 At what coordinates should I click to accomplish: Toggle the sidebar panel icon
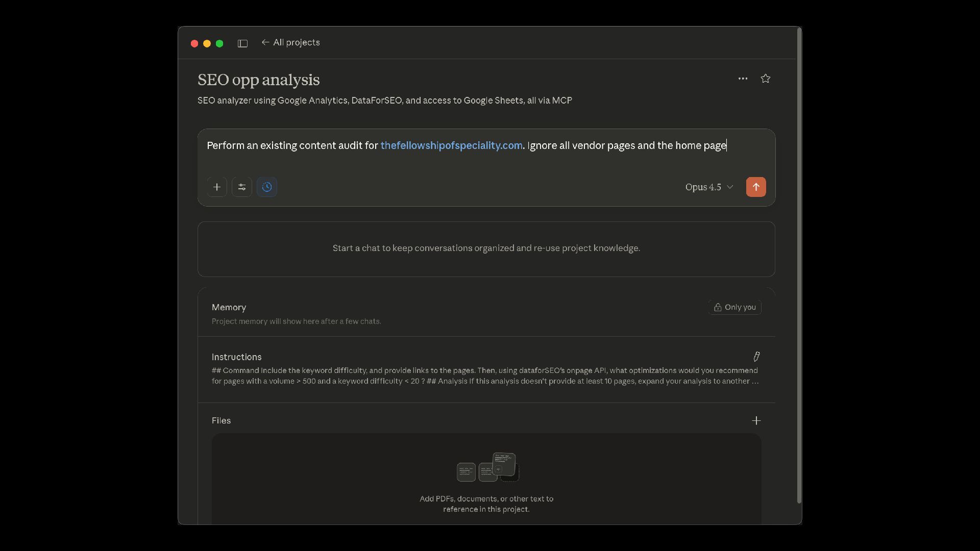coord(242,43)
